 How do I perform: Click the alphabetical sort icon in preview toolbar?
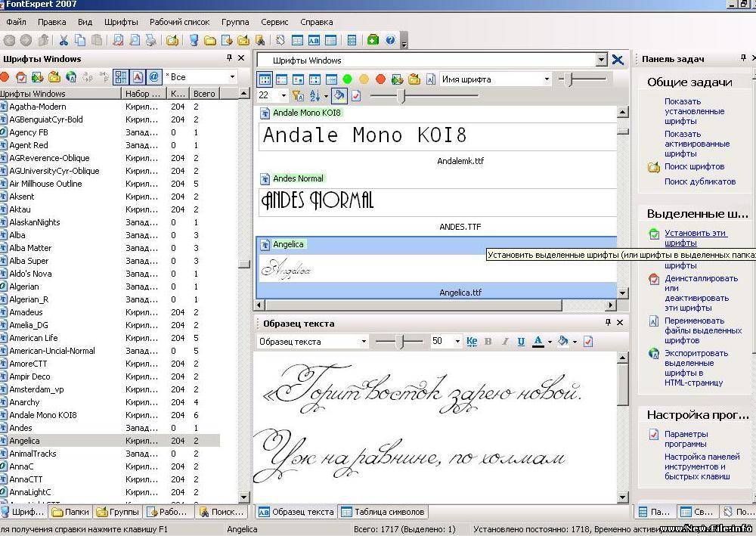[314, 94]
